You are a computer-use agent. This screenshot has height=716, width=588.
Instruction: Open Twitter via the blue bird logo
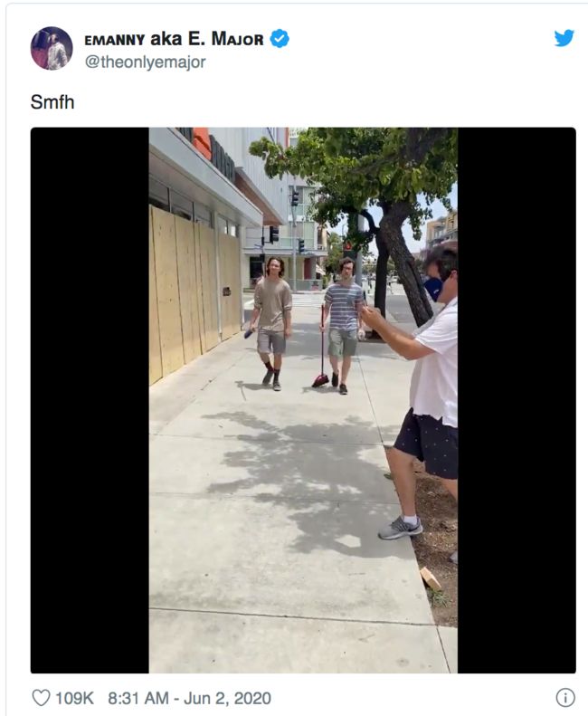(564, 38)
